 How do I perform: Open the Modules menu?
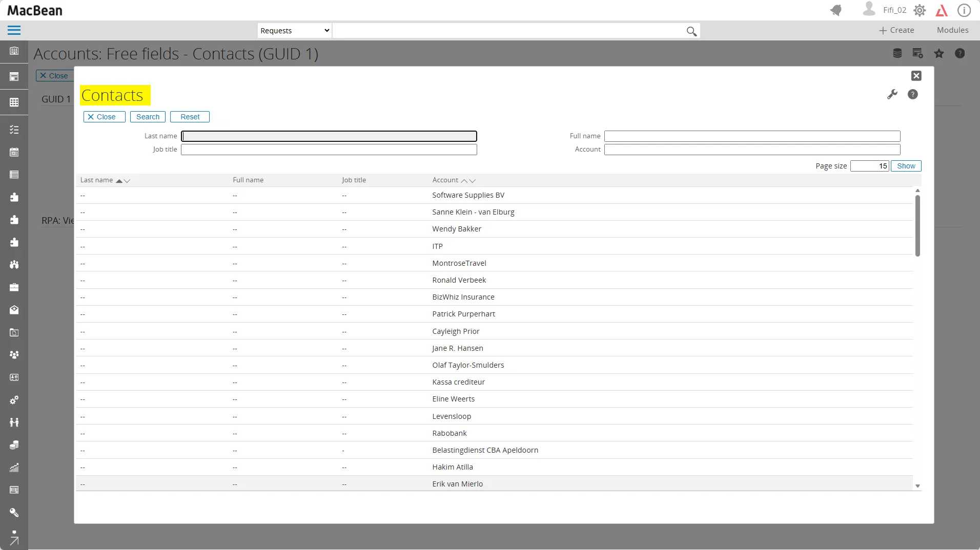click(952, 30)
